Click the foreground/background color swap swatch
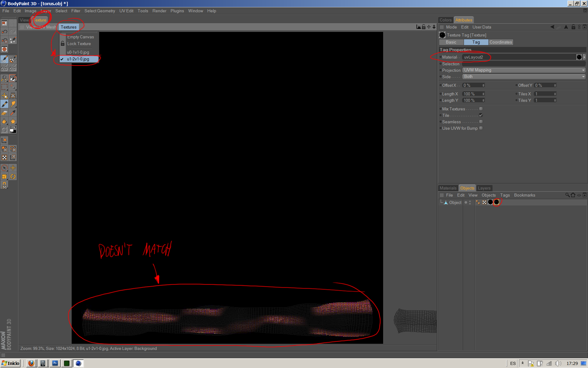The height and width of the screenshot is (368, 588). tap(13, 130)
